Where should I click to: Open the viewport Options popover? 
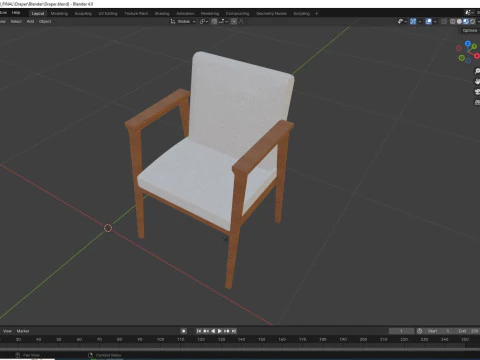[x=470, y=30]
